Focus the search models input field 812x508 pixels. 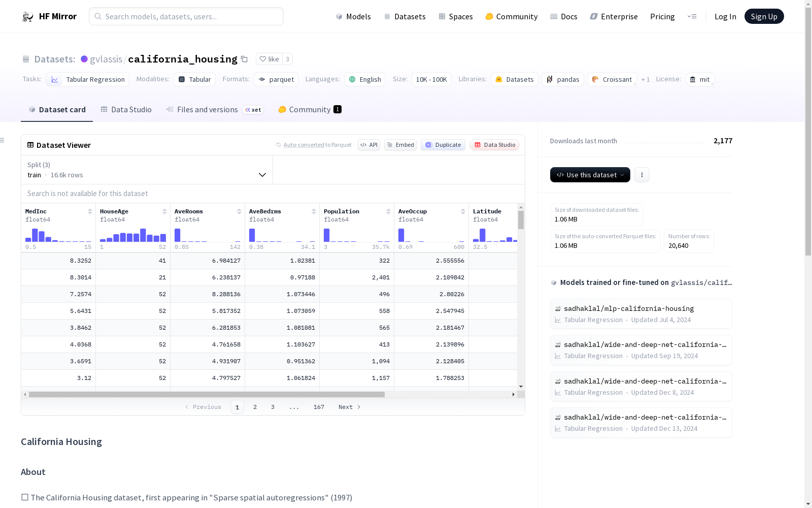pyautogui.click(x=186, y=16)
